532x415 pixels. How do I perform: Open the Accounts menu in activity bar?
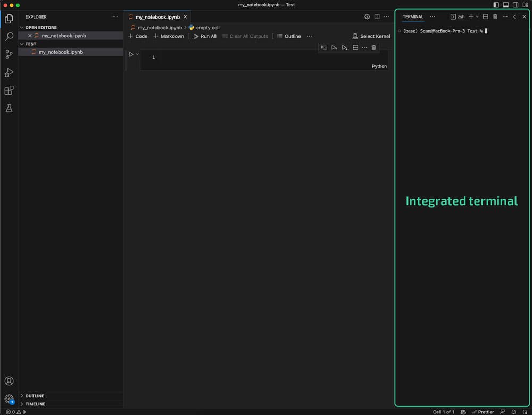[9, 381]
